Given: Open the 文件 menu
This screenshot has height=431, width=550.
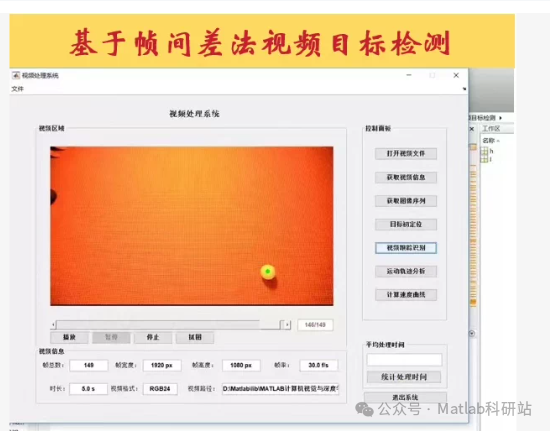Looking at the screenshot, I should 17,89.
